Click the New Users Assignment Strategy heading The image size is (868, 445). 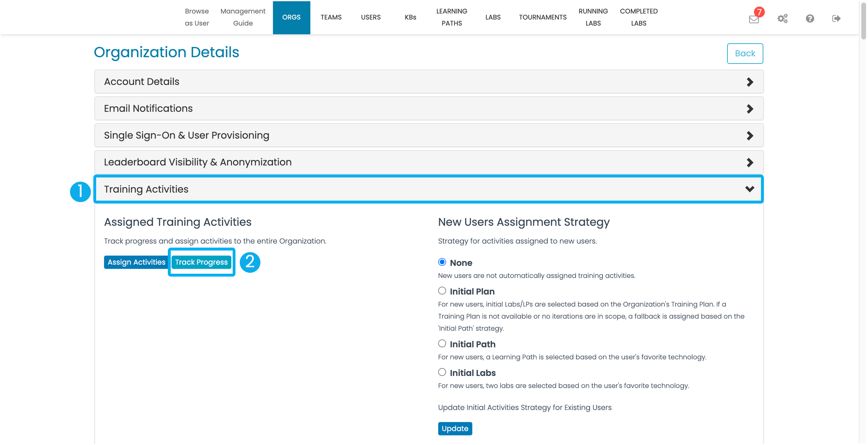pos(524,222)
